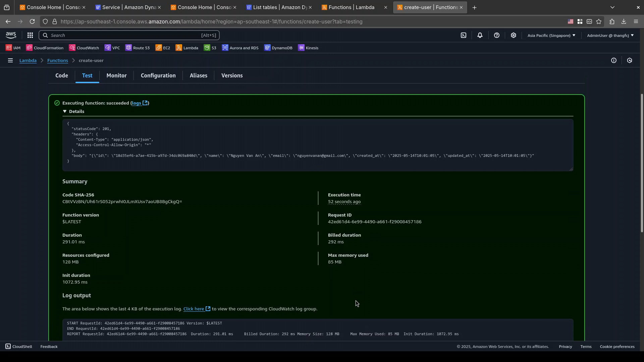644x362 pixels.
Task: Open the info panel icon
Action: [x=614, y=61]
